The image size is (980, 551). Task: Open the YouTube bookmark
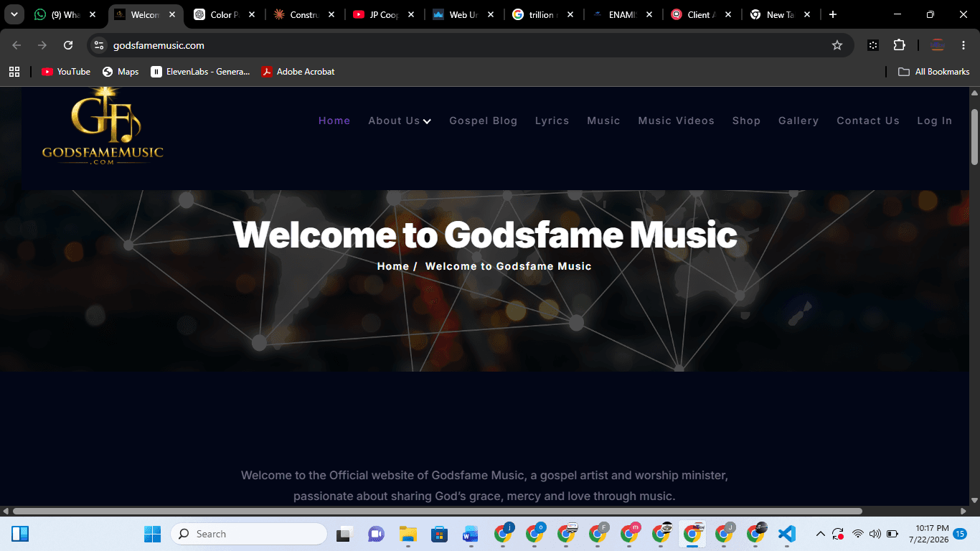click(x=66, y=72)
